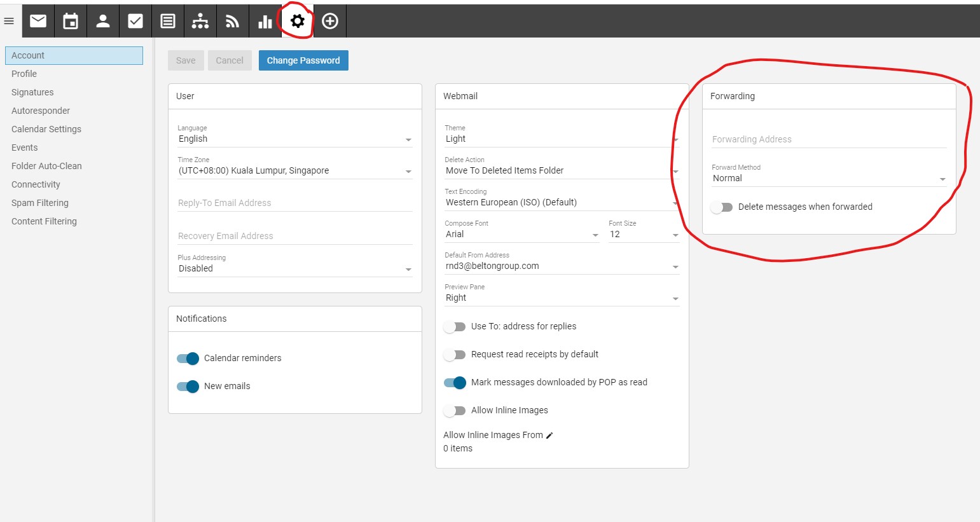This screenshot has width=980, height=522.
Task: Click the Forwarding Address field
Action: tap(829, 139)
